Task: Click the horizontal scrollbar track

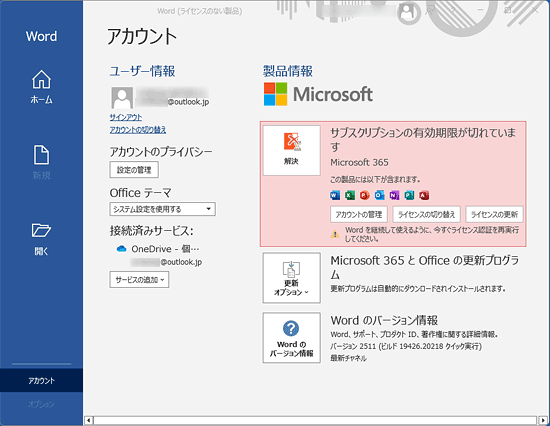Action: pyautogui.click(x=315, y=420)
